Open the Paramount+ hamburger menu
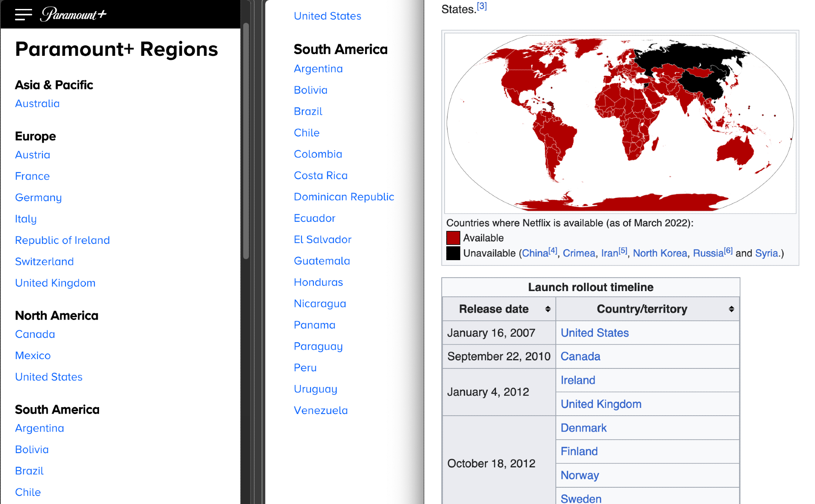The image size is (815, 504). point(23,15)
